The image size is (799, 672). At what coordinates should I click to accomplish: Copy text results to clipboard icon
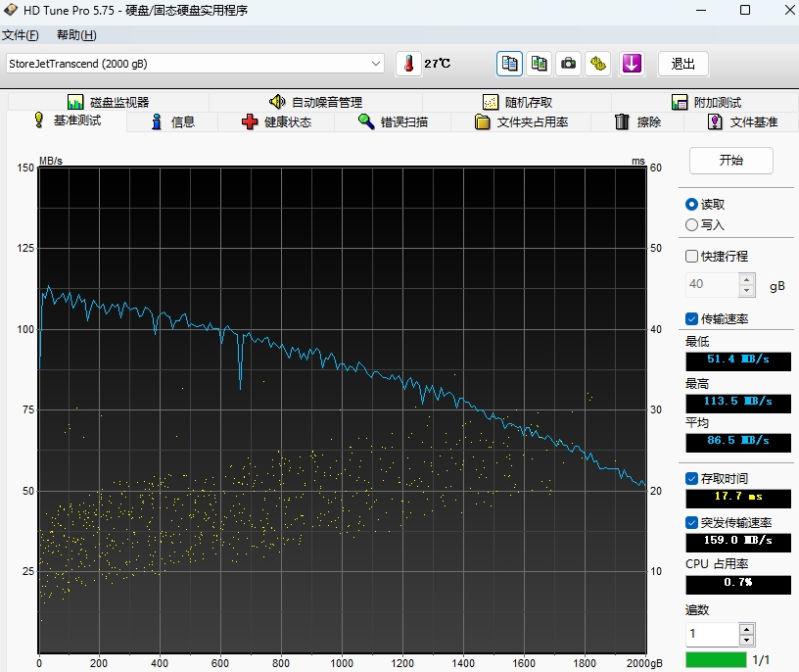click(509, 64)
